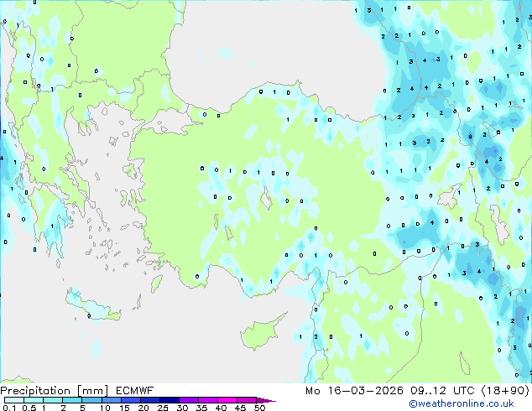The width and height of the screenshot is (532, 411).
Task: Click the 'Precipitation [mm]' title text
Action: tap(55, 391)
